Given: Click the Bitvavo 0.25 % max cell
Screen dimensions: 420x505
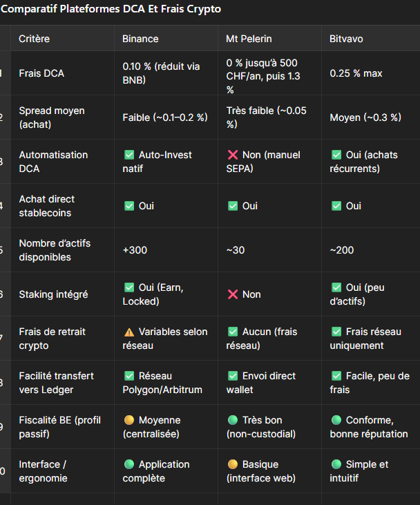Looking at the screenshot, I should [356, 73].
